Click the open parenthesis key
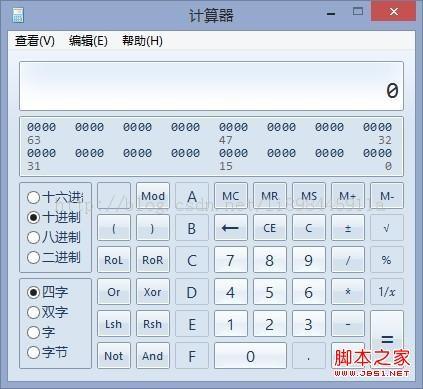The image size is (423, 389). pos(114,228)
